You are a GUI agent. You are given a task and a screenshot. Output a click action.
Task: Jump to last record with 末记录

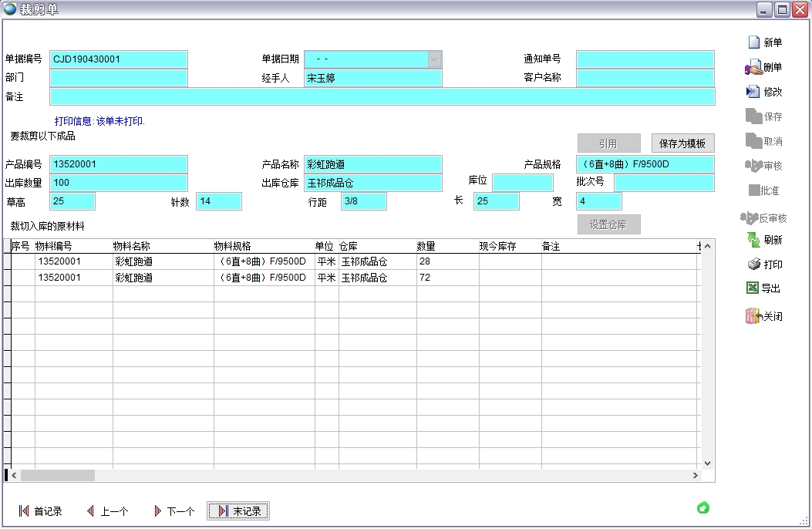pyautogui.click(x=223, y=511)
